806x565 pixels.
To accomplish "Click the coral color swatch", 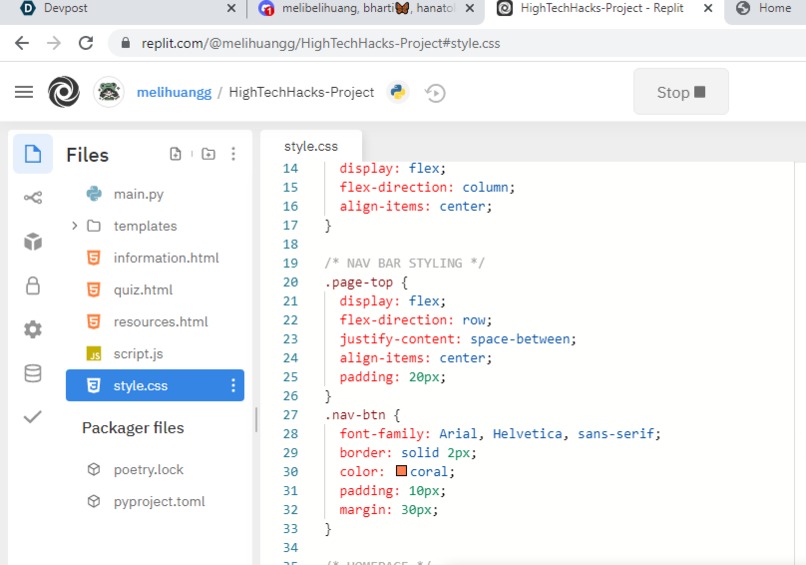I will click(401, 471).
